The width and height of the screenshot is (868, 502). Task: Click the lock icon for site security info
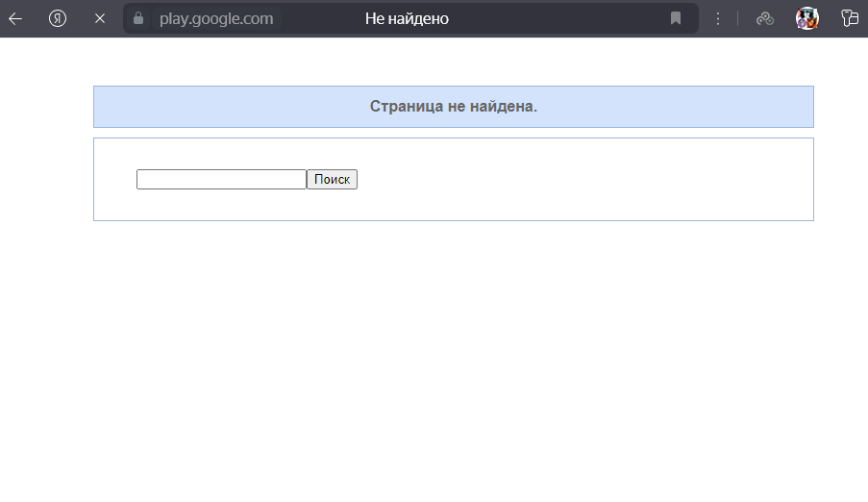pos(138,18)
